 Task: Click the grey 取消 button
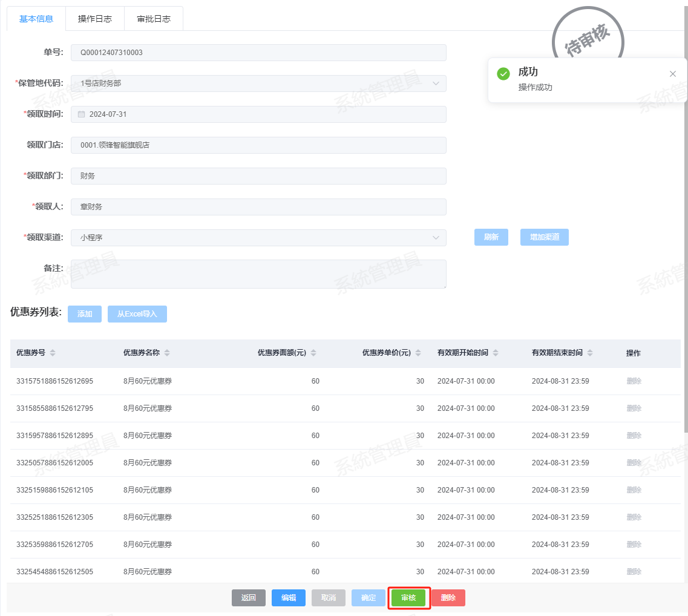click(328, 598)
